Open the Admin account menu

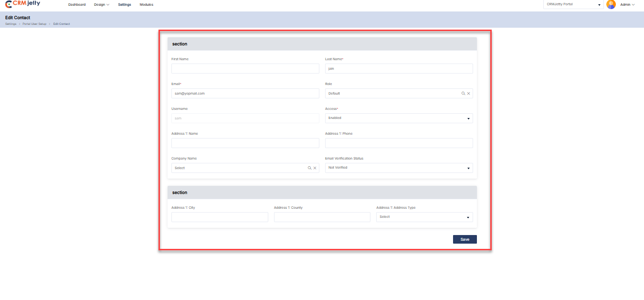pyautogui.click(x=627, y=4)
